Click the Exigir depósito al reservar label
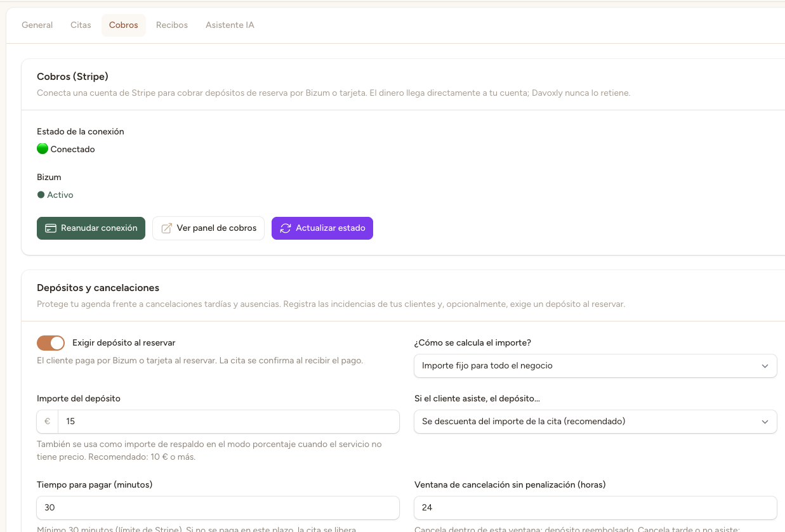The image size is (785, 532). pos(124,343)
